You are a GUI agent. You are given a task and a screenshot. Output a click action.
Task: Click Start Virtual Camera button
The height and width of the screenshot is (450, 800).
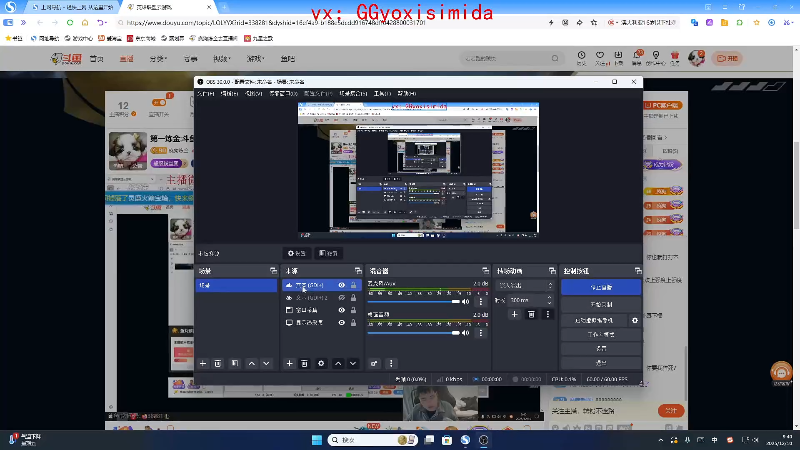594,320
